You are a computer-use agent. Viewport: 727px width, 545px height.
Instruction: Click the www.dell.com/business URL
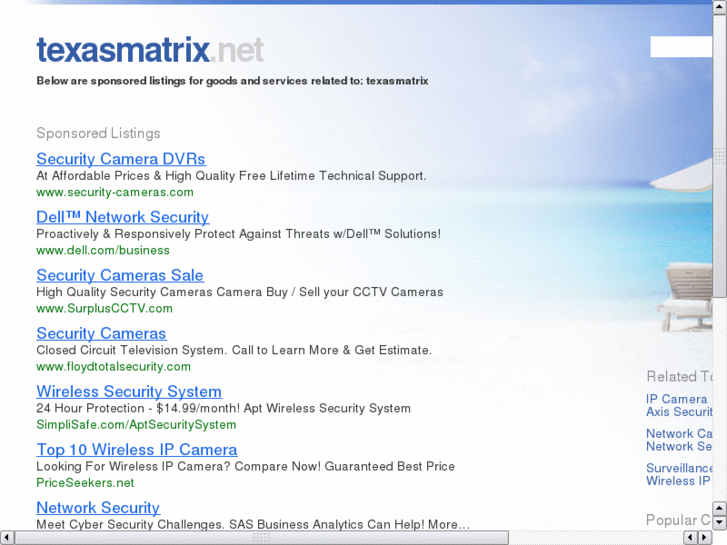[x=103, y=250]
